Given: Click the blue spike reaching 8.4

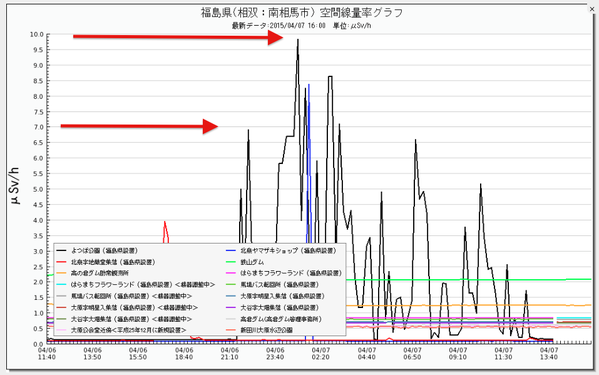Looking at the screenshot, I should (x=309, y=86).
